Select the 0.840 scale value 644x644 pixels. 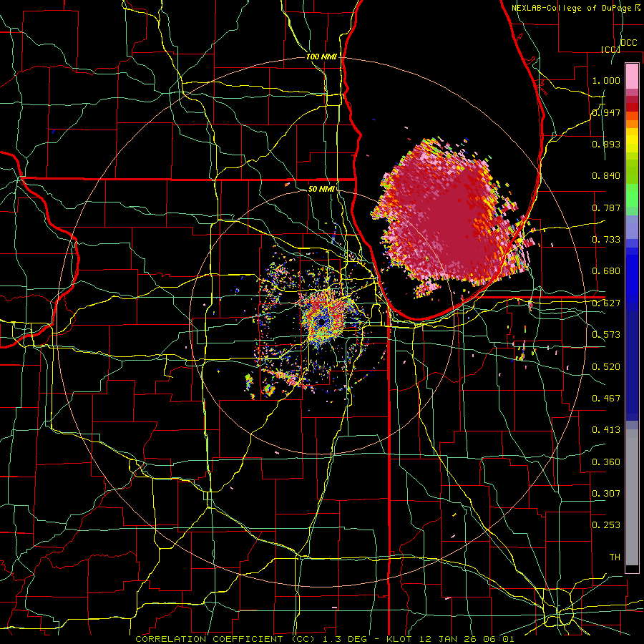(606, 176)
